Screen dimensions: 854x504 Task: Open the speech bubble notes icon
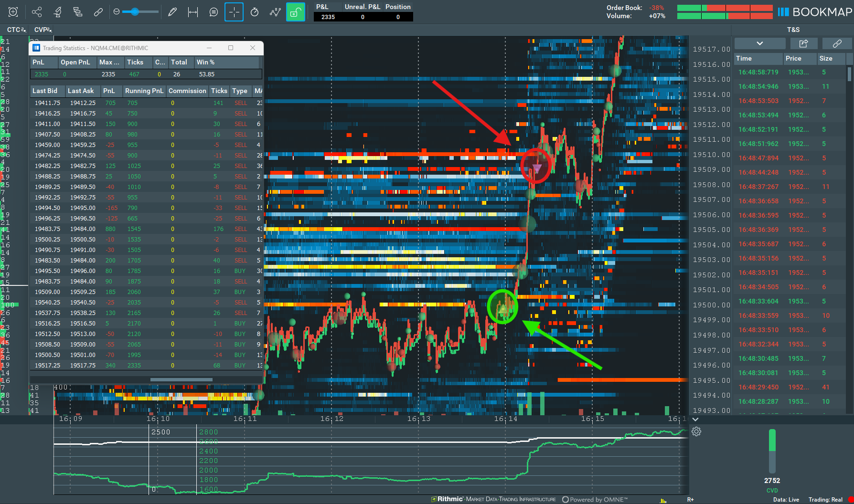point(213,12)
